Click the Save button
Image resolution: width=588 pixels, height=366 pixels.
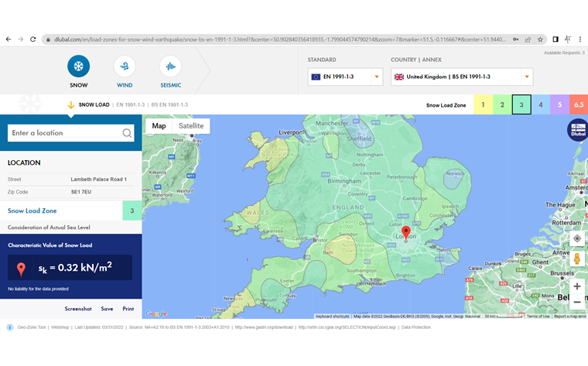click(107, 309)
